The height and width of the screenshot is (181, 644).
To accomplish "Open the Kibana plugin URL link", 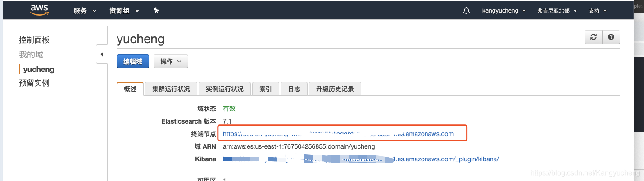I will click(x=361, y=159).
